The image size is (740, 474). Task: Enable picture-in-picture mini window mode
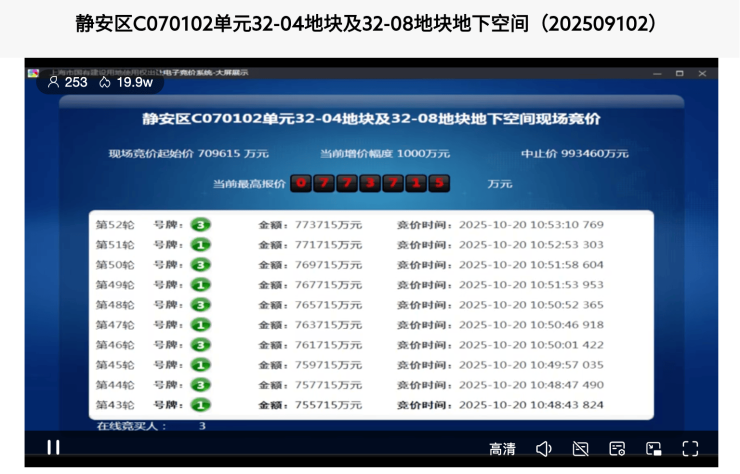click(x=653, y=449)
